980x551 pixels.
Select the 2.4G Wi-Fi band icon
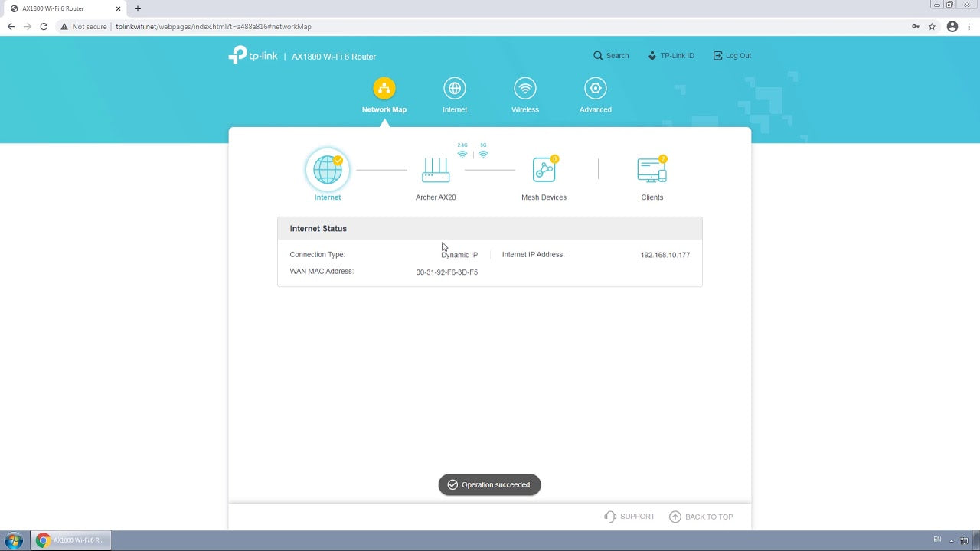coord(462,151)
